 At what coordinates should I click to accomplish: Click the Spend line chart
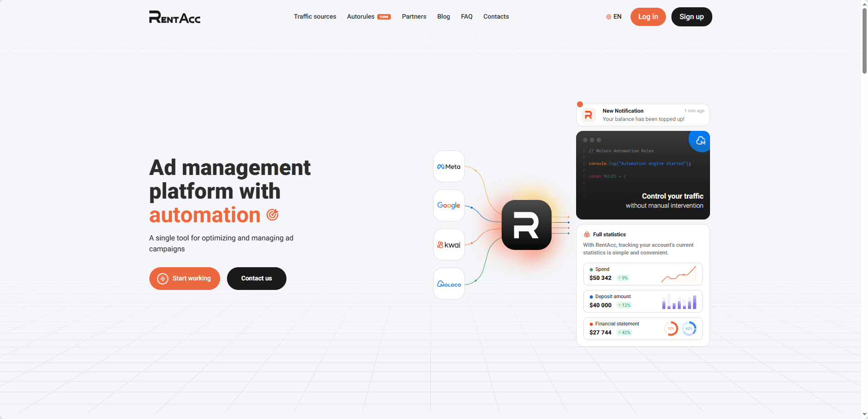[679, 274]
